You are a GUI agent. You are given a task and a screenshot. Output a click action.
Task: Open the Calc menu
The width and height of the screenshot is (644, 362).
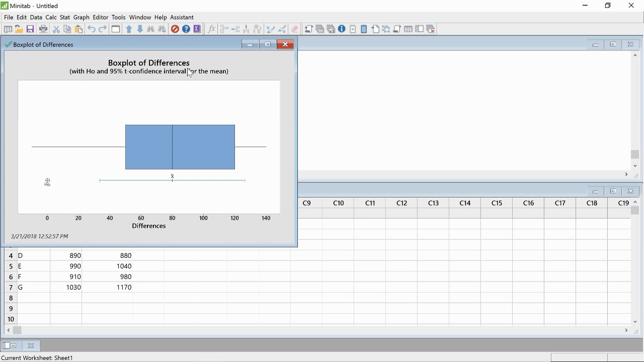click(51, 17)
